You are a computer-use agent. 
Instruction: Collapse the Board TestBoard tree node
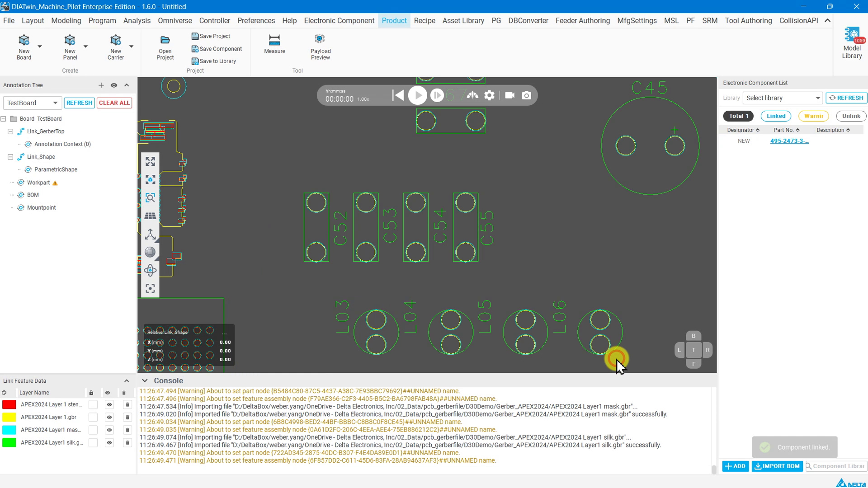[4, 119]
